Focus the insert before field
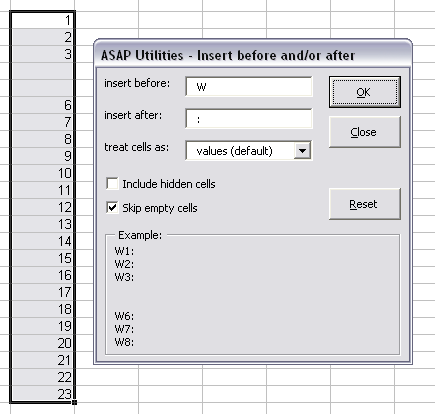Image resolution: width=435 pixels, height=414 pixels. [249, 87]
